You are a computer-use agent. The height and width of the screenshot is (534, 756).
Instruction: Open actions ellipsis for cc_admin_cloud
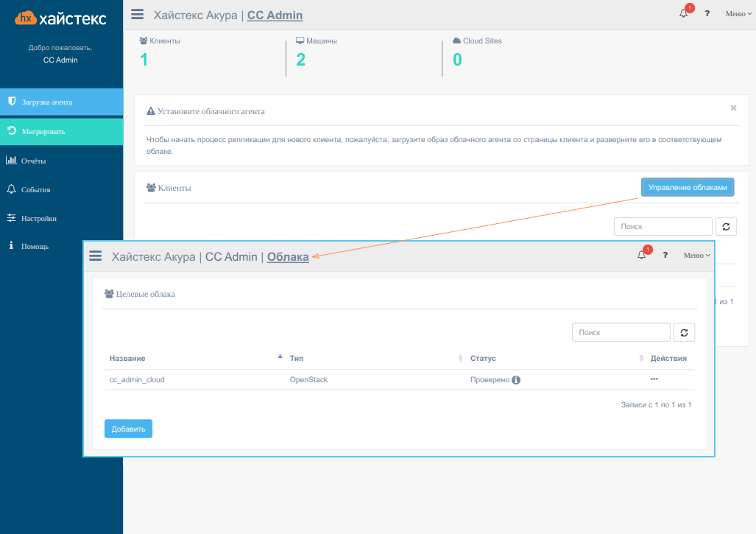pyautogui.click(x=654, y=379)
